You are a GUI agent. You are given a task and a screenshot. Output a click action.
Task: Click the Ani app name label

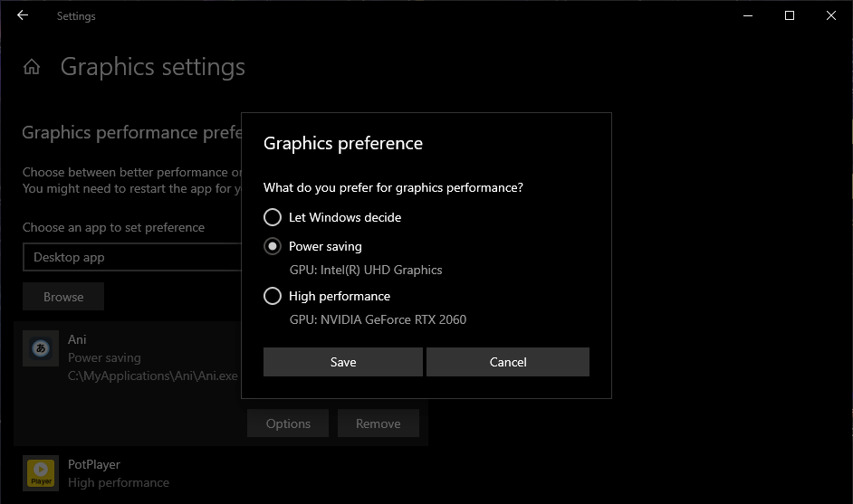[x=78, y=339]
